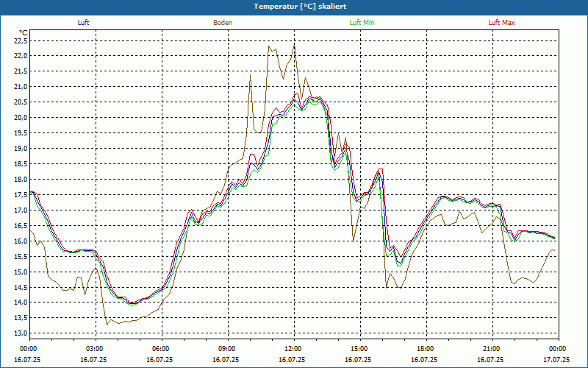
Task: Click the 21,5 y-axis value
Action: point(21,71)
